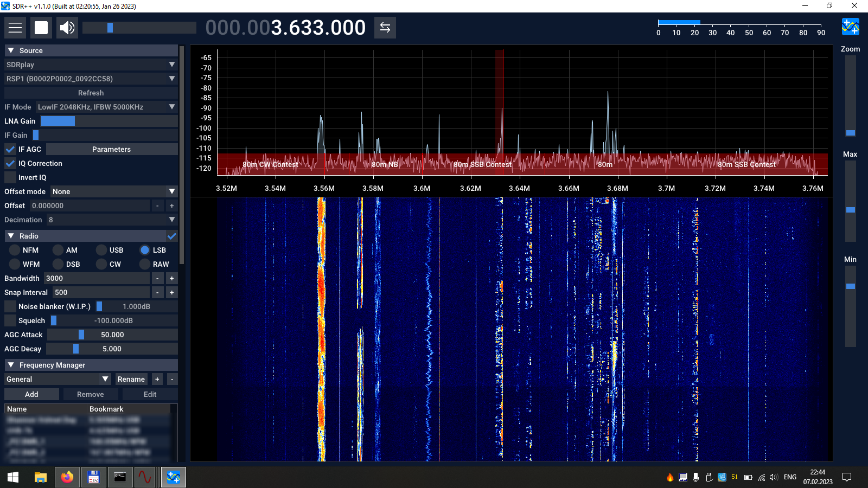Viewport: 868px width, 488px height.
Task: Select NFM demodulation mode
Action: [x=15, y=250]
